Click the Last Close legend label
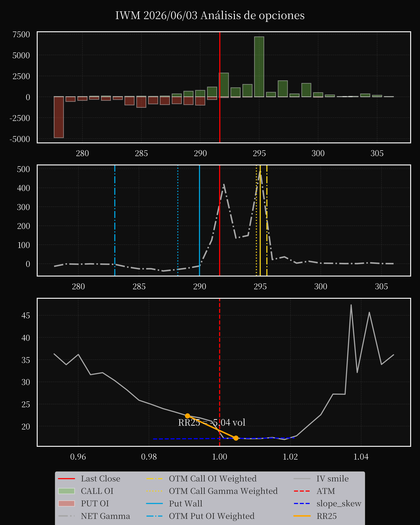420x525 pixels. 100,479
